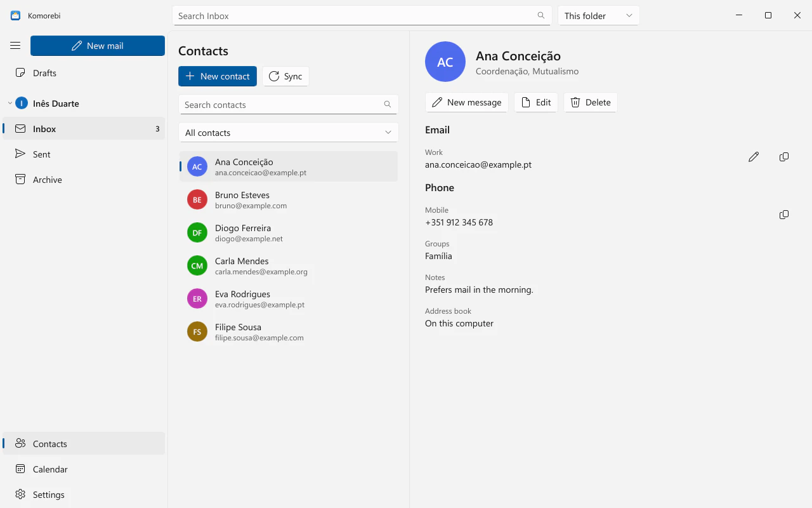
Task: Click the Família group value
Action: pos(438,256)
